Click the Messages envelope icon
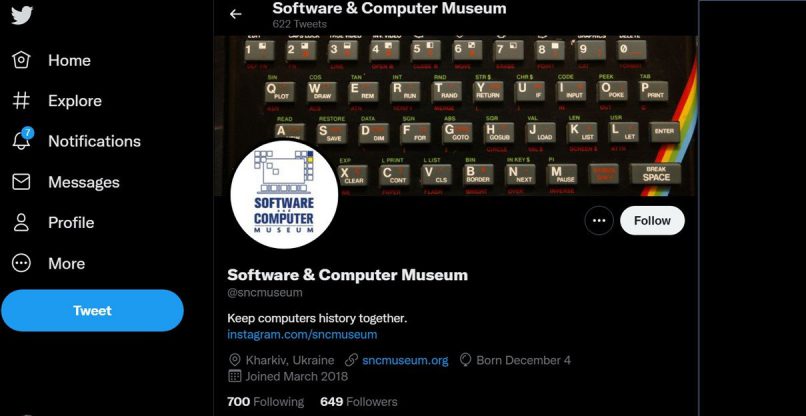Image resolution: width=806 pixels, height=416 pixels. (x=21, y=182)
